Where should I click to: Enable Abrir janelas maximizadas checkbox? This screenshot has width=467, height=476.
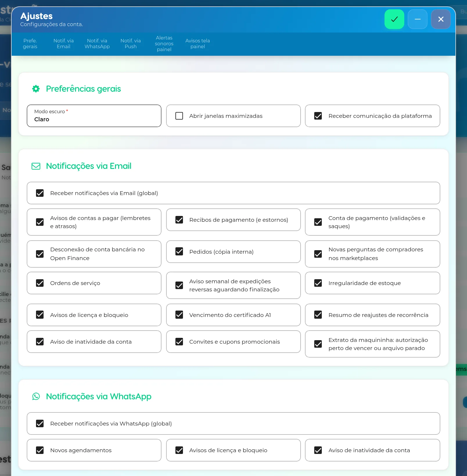(x=179, y=116)
